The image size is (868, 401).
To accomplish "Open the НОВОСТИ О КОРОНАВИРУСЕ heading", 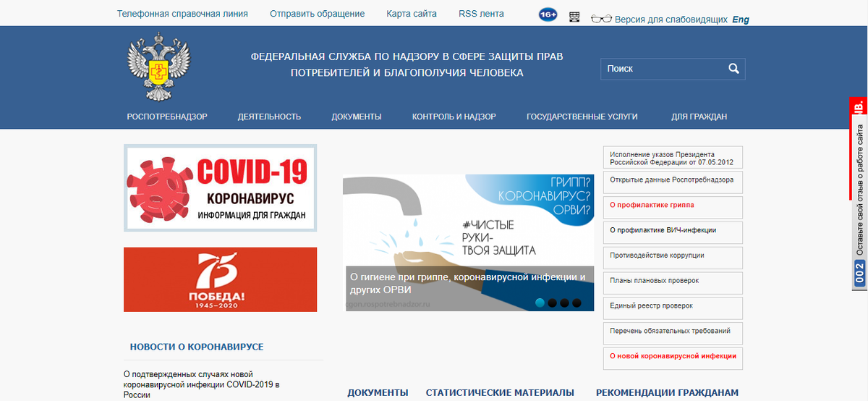I will pos(197,347).
